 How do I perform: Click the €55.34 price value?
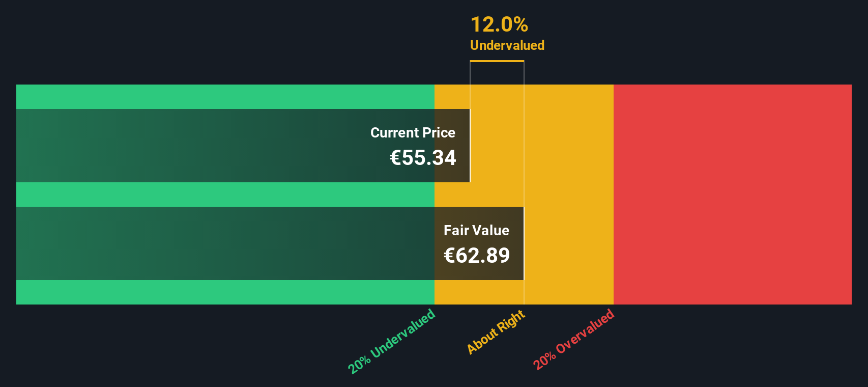423,157
